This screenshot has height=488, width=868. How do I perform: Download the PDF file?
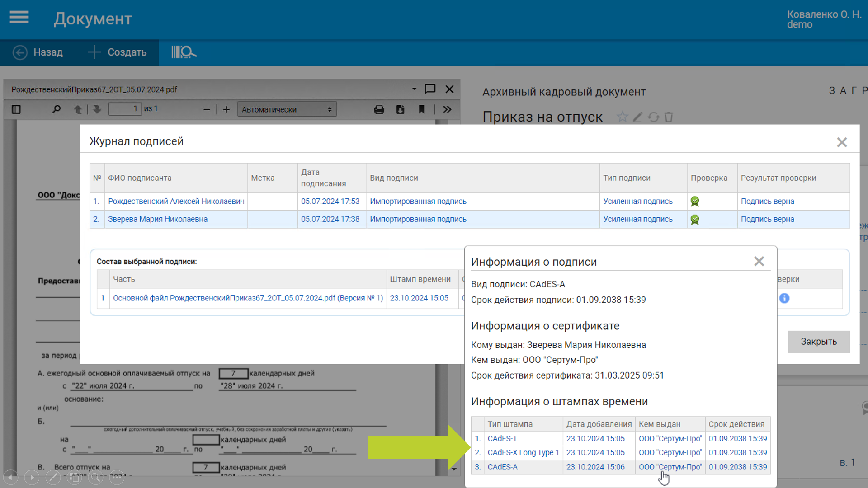point(400,109)
